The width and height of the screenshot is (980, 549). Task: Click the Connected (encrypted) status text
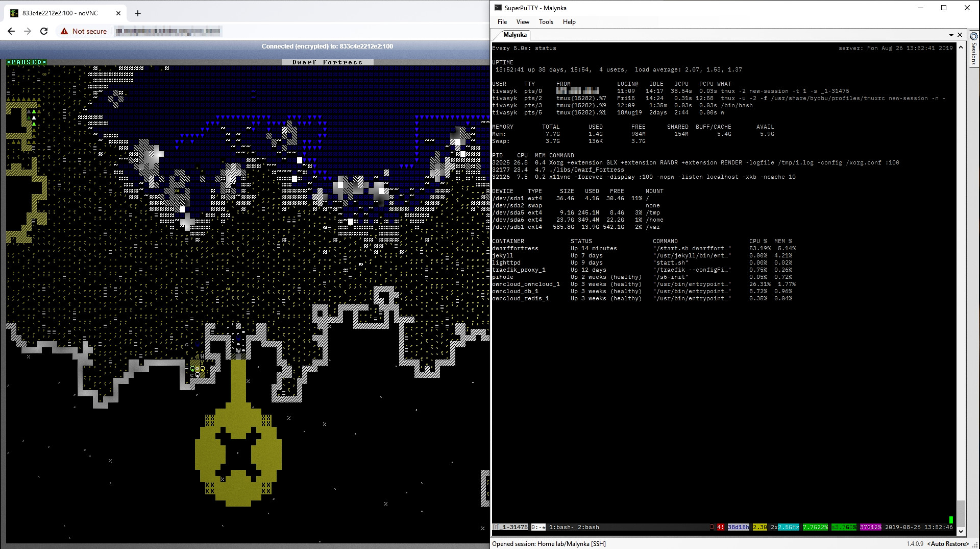327,46
